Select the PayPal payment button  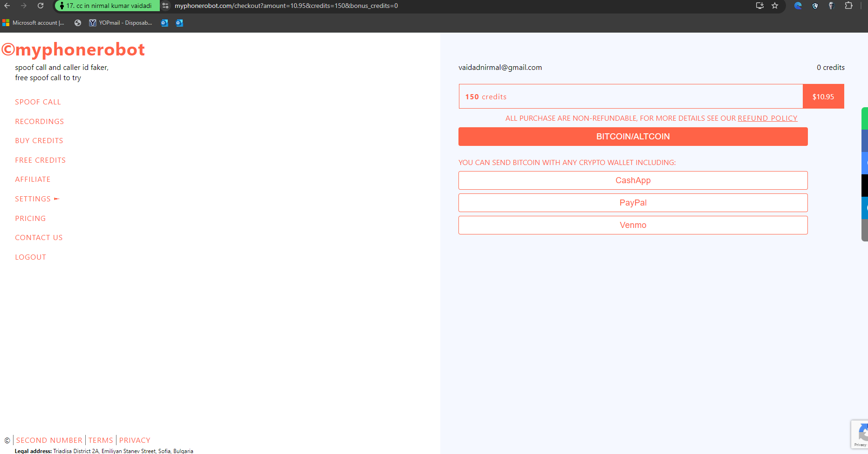[633, 203]
